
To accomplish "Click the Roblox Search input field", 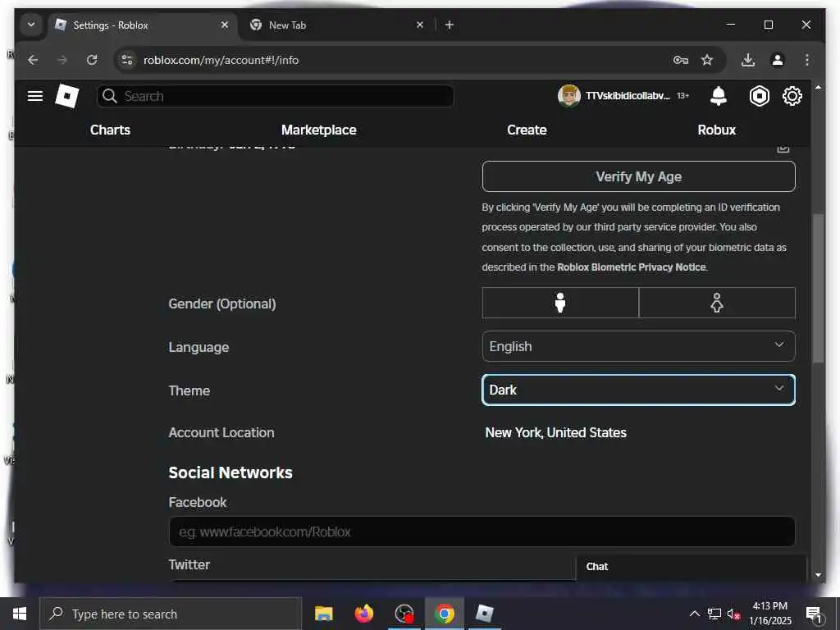I will (276, 96).
